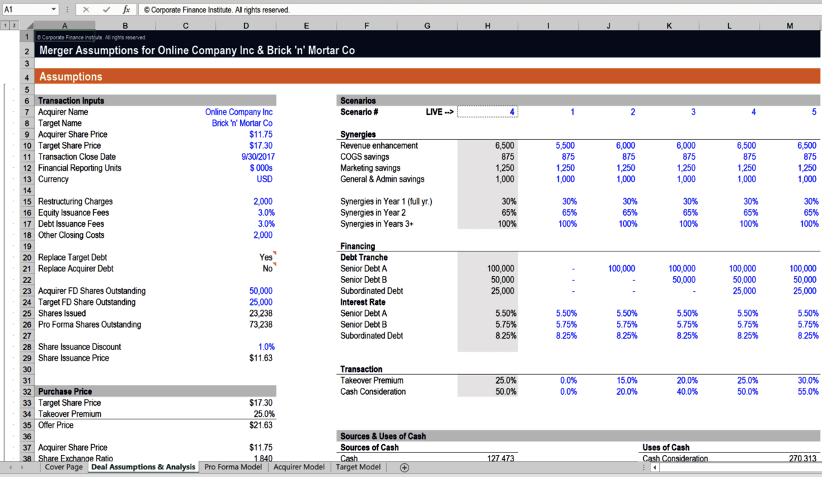Add a new sheet with plus icon
This screenshot has height=478, width=822.
click(404, 467)
